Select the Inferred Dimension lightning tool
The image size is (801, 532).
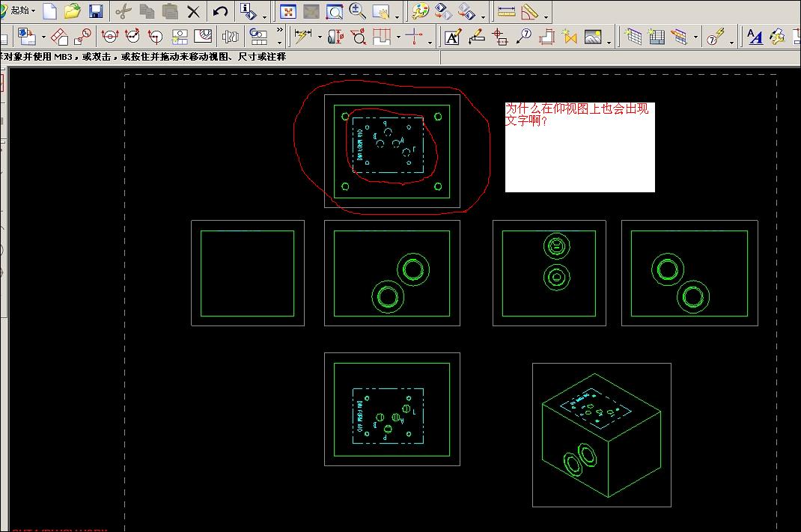click(303, 36)
